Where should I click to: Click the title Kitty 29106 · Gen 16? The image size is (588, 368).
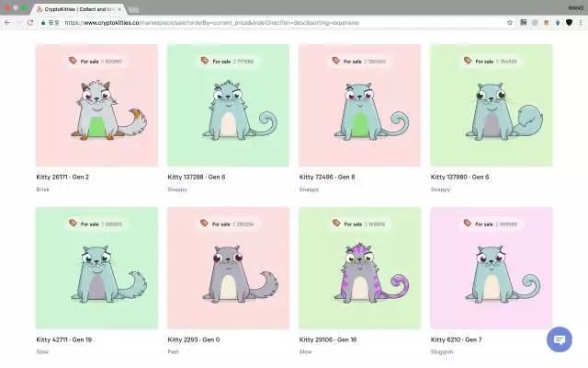click(328, 339)
